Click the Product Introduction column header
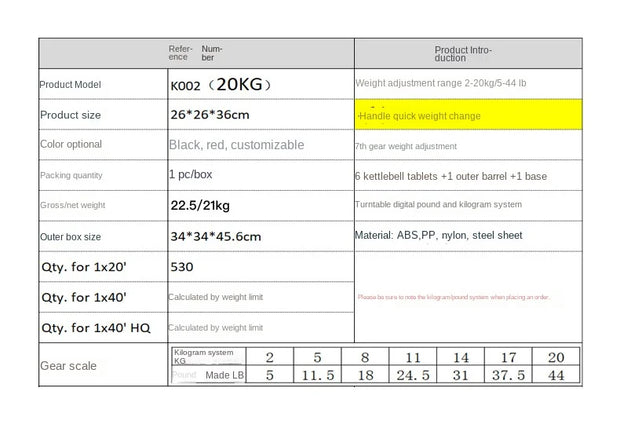 (x=463, y=53)
